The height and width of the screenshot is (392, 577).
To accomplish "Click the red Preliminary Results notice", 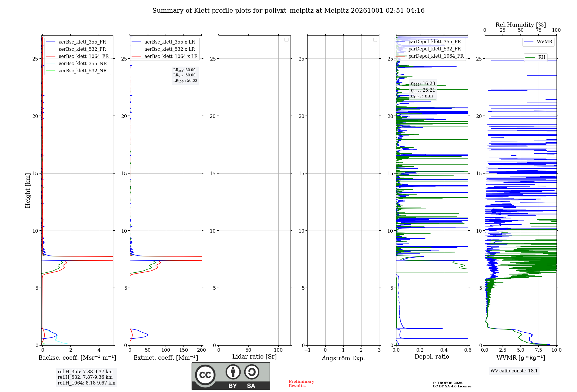I will [x=301, y=384].
